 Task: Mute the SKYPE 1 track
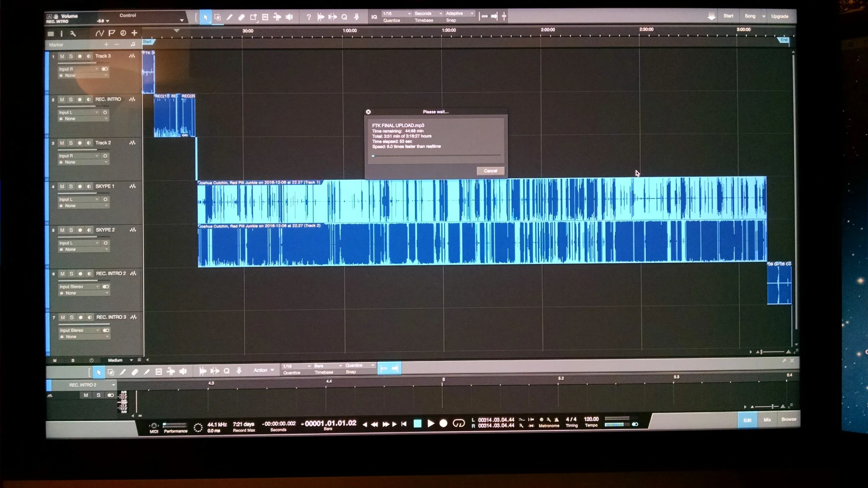(62, 186)
